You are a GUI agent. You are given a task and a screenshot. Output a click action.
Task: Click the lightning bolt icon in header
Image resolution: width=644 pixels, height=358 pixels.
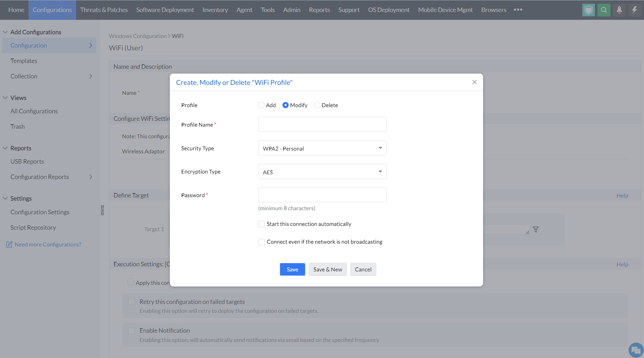pyautogui.click(x=635, y=10)
